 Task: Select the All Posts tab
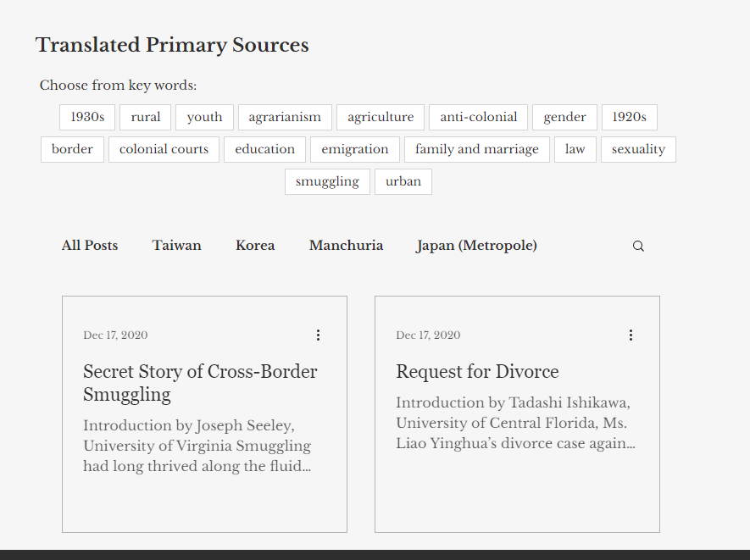(90, 246)
